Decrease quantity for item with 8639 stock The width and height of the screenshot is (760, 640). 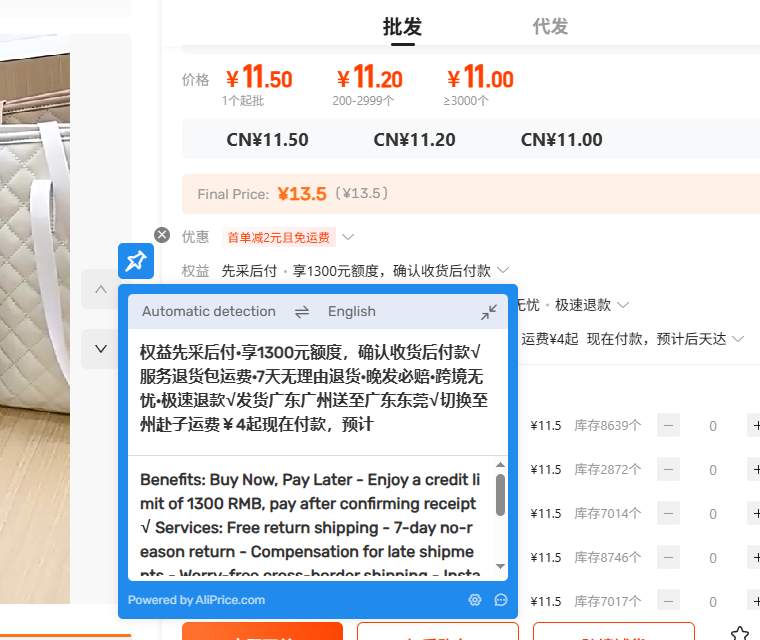tap(668, 426)
